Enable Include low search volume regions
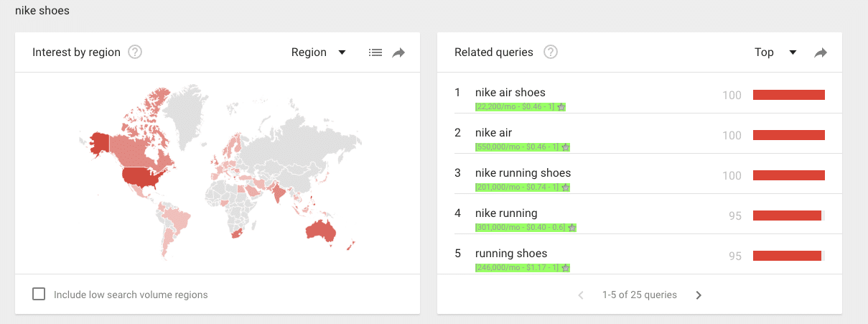The image size is (868, 324). coord(39,294)
